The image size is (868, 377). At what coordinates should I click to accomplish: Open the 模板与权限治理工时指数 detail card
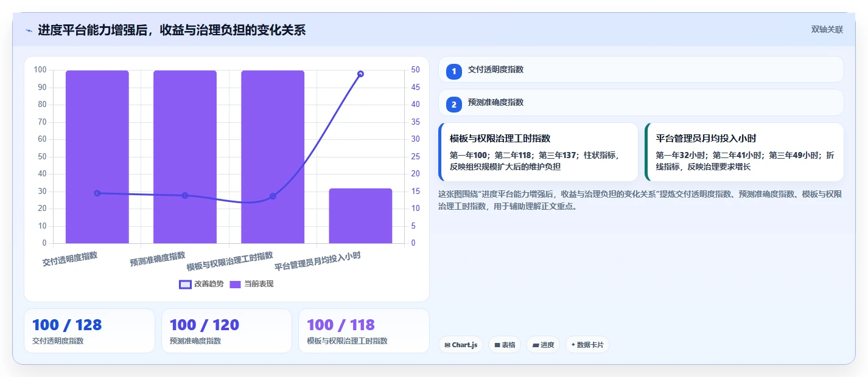pos(538,152)
